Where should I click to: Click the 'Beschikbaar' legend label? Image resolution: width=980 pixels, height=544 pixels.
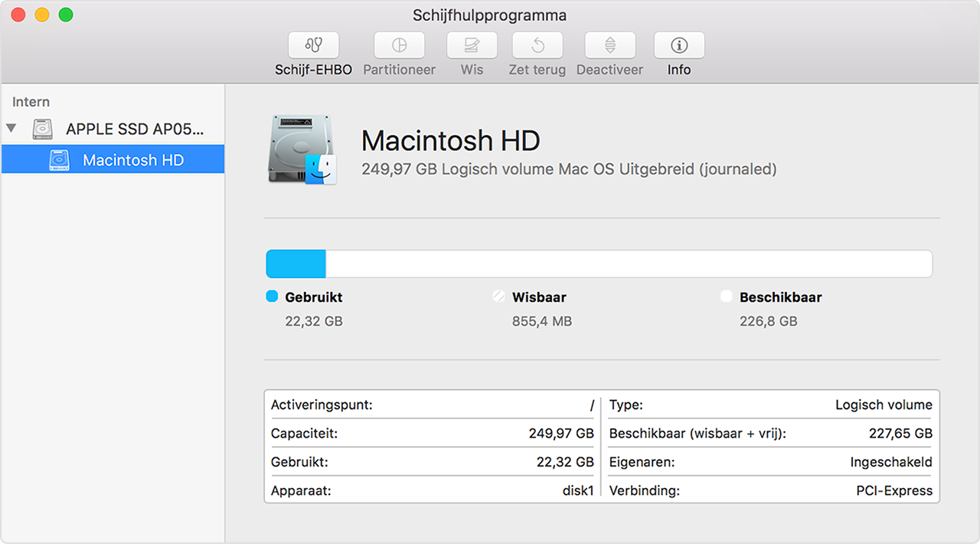[780, 297]
